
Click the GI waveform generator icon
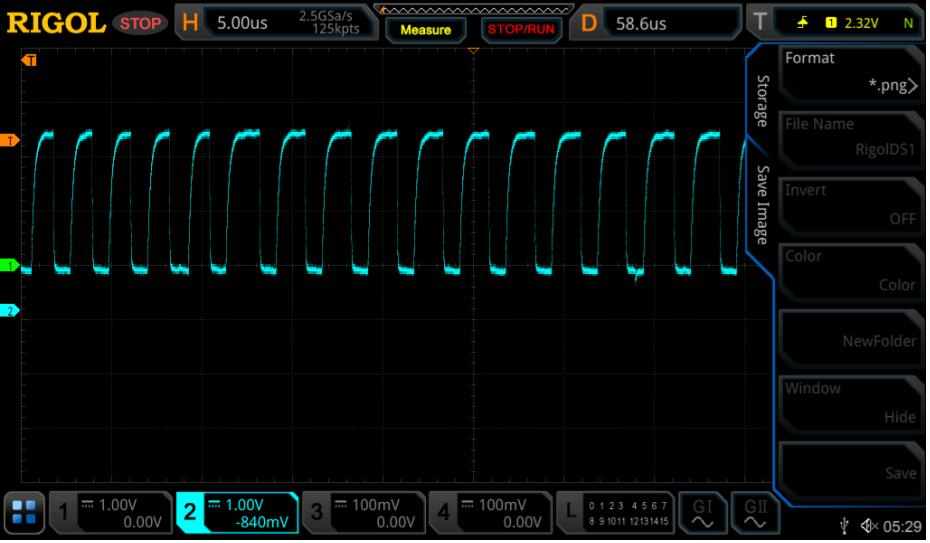(703, 513)
